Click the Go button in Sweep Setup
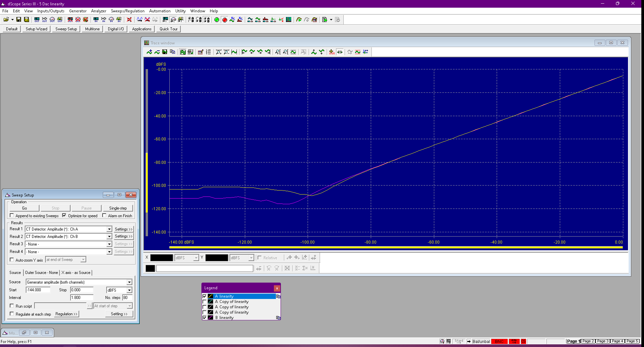Image resolution: width=644 pixels, height=347 pixels. tap(24, 208)
